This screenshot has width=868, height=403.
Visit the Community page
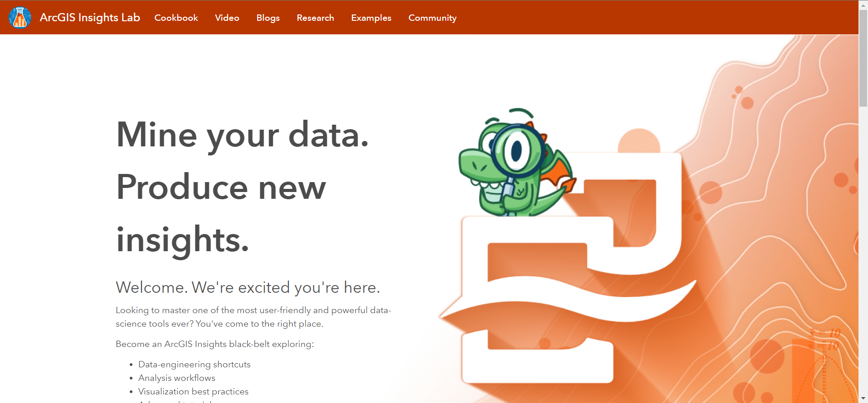pos(433,18)
